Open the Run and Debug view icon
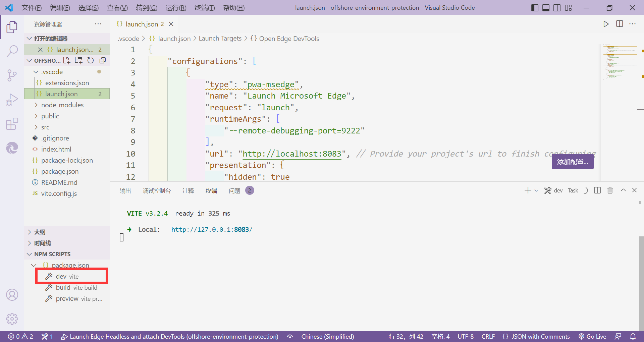The height and width of the screenshot is (342, 644). (x=12, y=100)
